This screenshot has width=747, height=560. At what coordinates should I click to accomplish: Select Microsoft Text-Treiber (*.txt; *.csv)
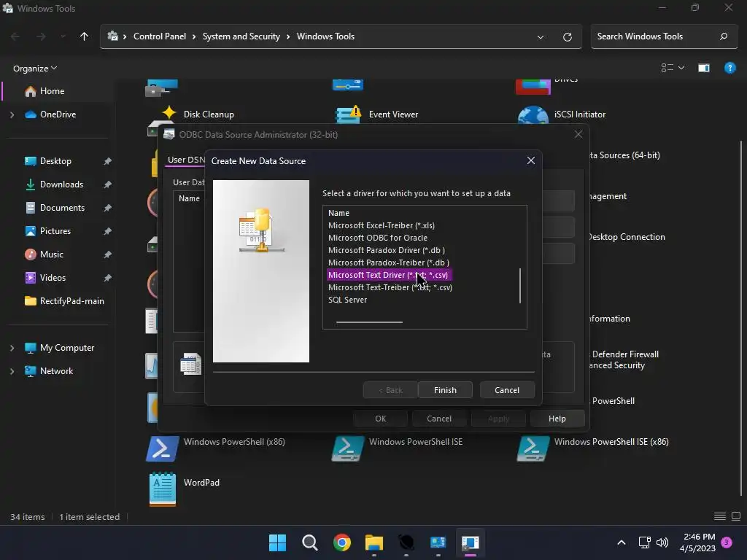pos(390,287)
